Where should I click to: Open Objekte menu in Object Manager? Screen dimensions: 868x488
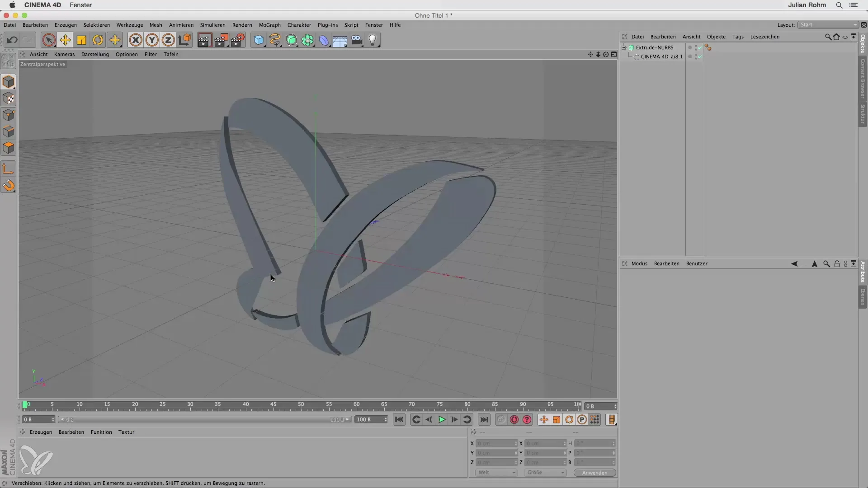click(716, 37)
